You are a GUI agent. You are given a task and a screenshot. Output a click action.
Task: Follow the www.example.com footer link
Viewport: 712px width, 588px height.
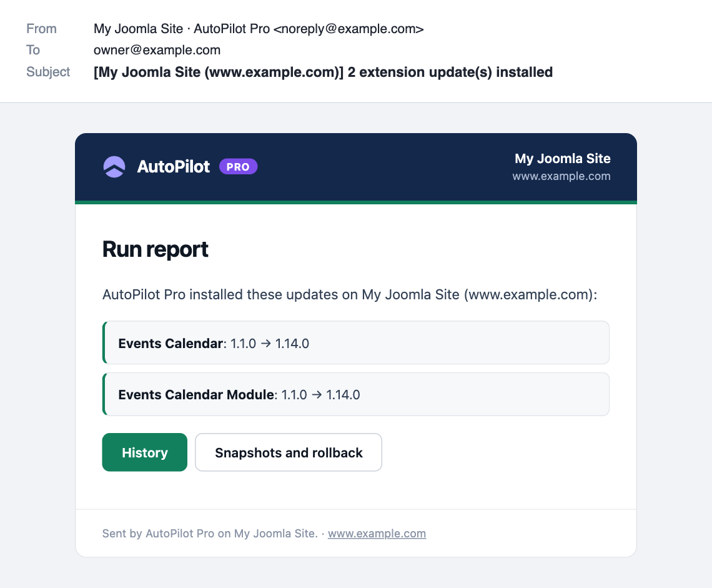pyautogui.click(x=377, y=534)
